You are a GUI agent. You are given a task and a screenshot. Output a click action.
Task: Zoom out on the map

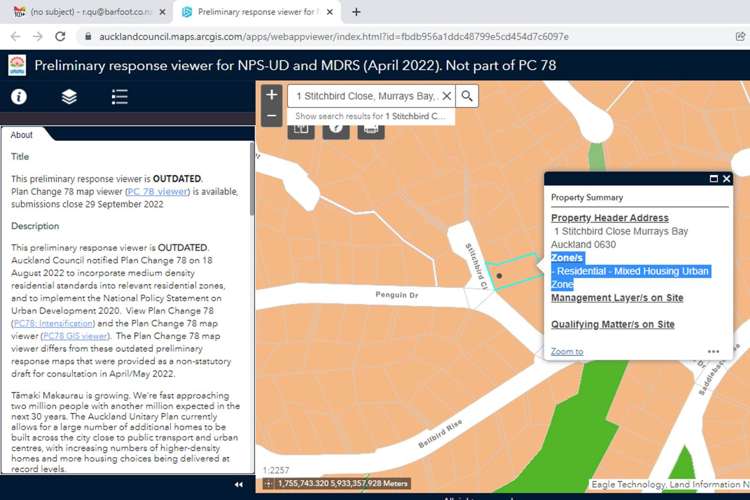pos(271,116)
